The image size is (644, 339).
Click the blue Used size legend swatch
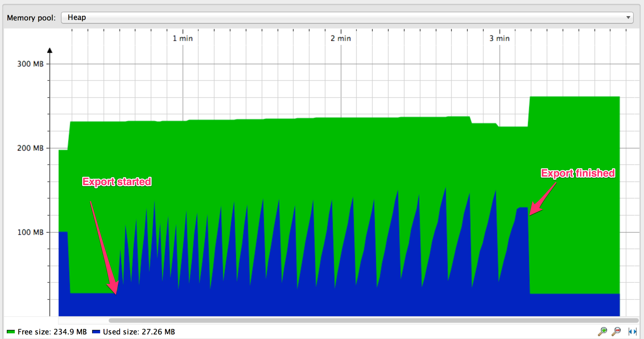pyautogui.click(x=96, y=332)
